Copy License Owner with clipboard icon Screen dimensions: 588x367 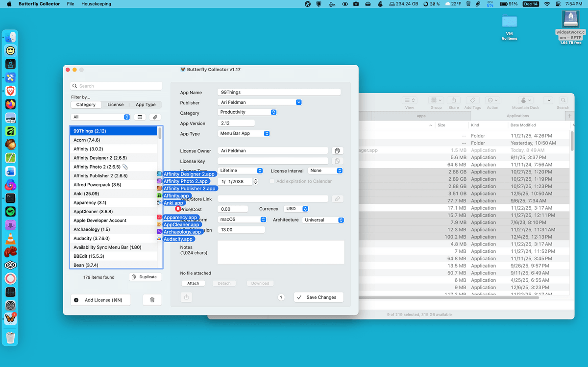coord(337,150)
